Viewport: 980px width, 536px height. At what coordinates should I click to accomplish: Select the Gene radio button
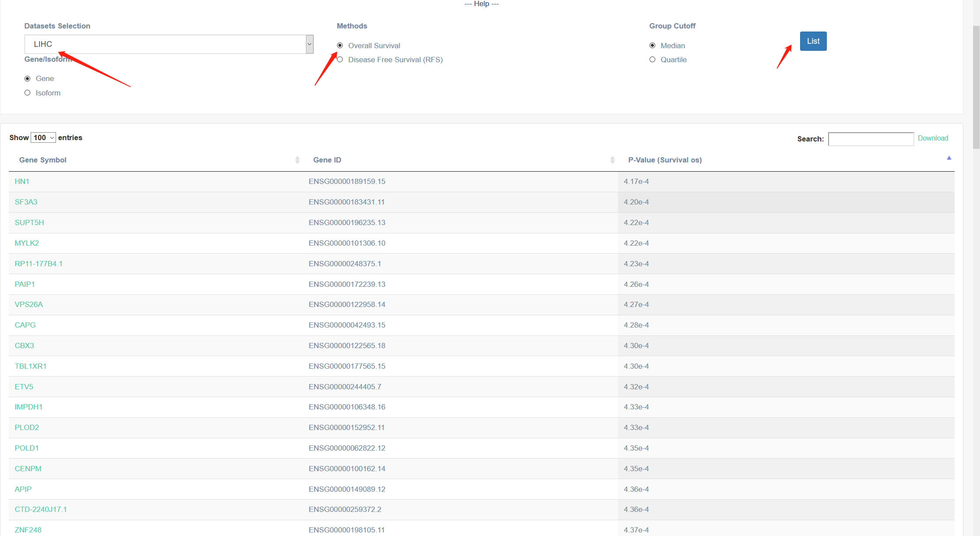click(28, 78)
